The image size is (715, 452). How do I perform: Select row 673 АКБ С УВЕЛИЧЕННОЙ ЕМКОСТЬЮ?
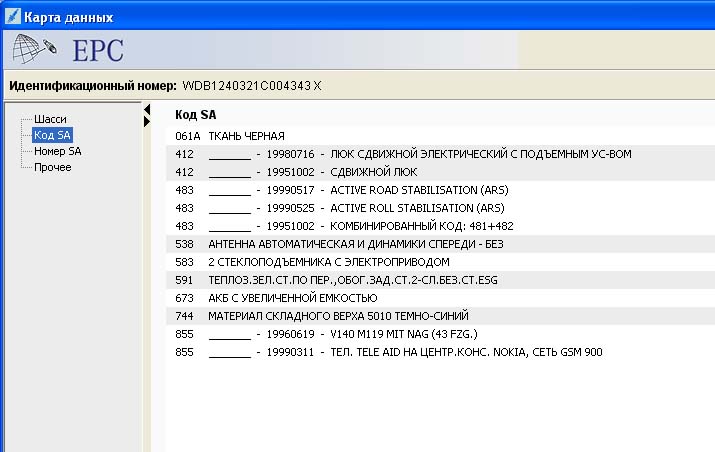[440, 298]
